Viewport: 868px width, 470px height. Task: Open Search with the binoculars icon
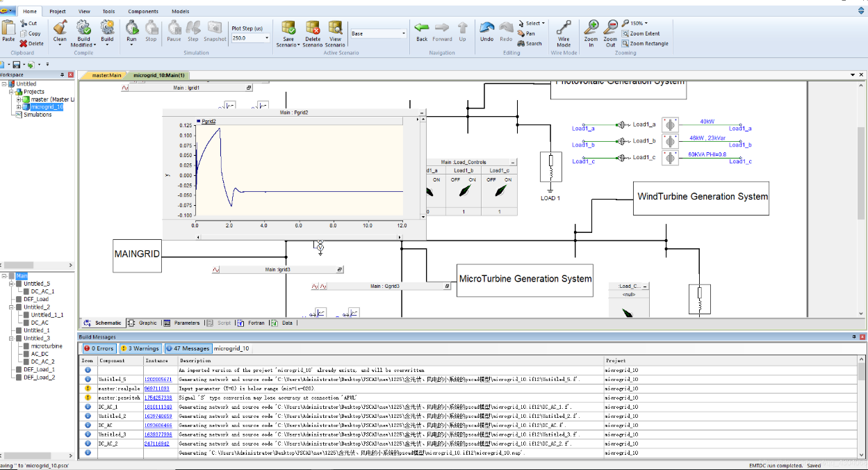[521, 43]
